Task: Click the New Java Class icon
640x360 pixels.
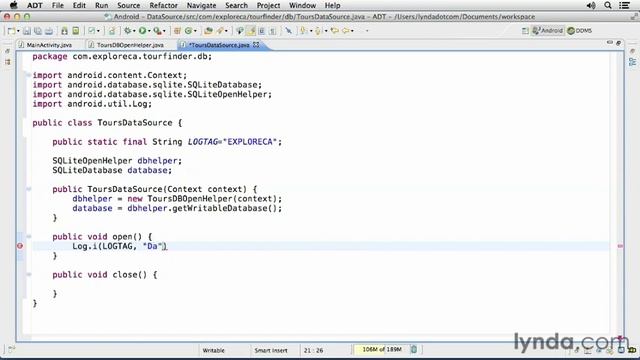Action: 189,31
